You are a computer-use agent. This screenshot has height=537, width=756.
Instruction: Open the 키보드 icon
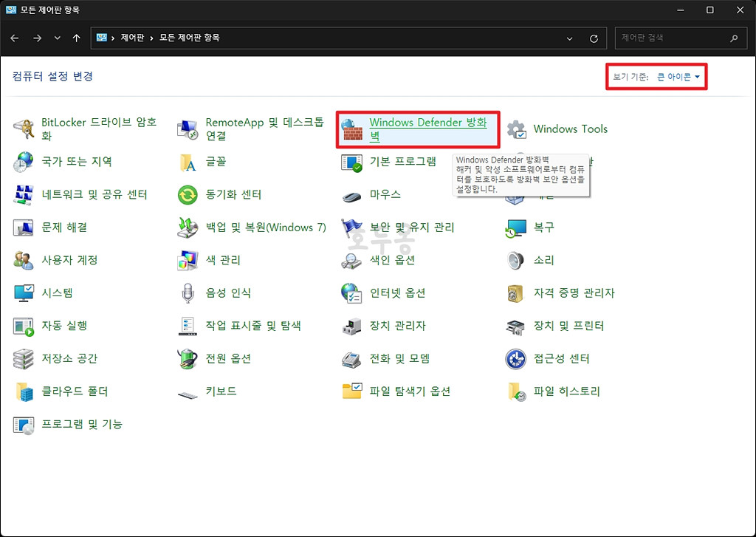click(x=188, y=394)
